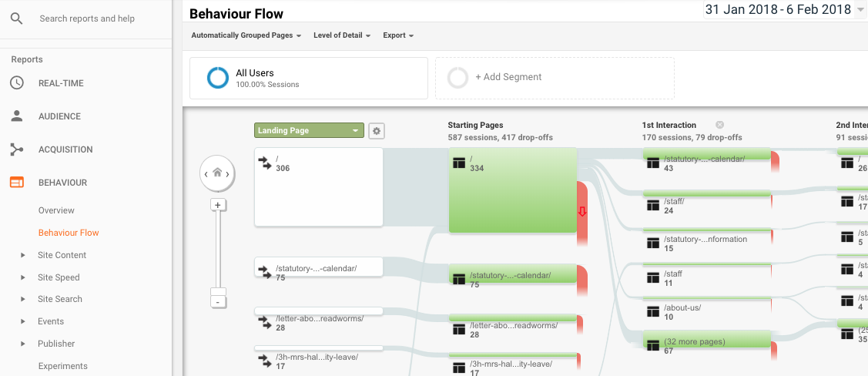
Task: Open Automatically Grouped Pages dropdown
Action: click(246, 35)
